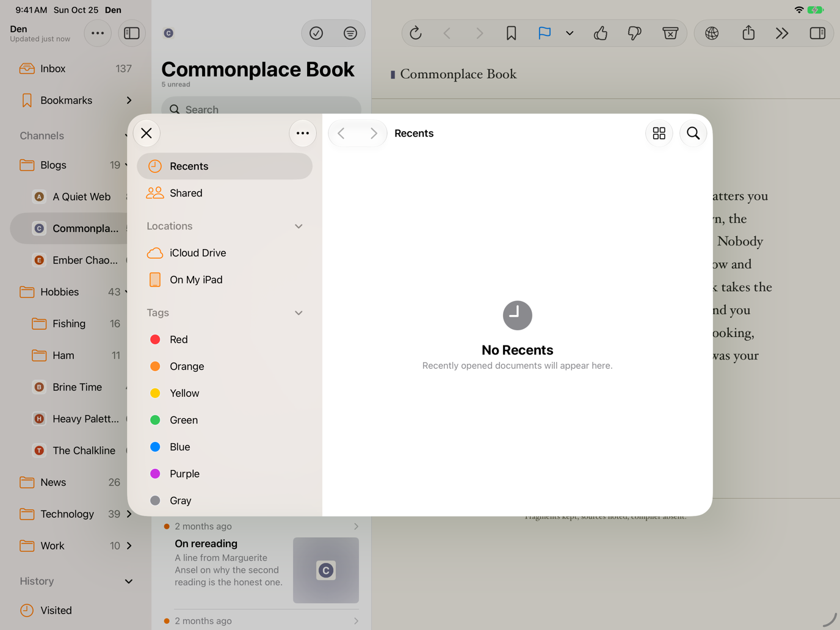
Task: Bookmark the current article
Action: pyautogui.click(x=512, y=33)
